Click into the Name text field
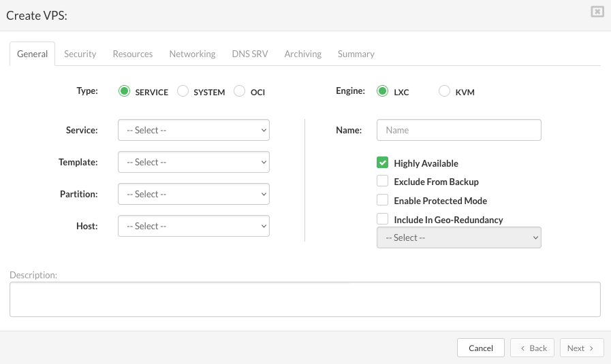Image resolution: width=611 pixels, height=364 pixels. (x=458, y=130)
